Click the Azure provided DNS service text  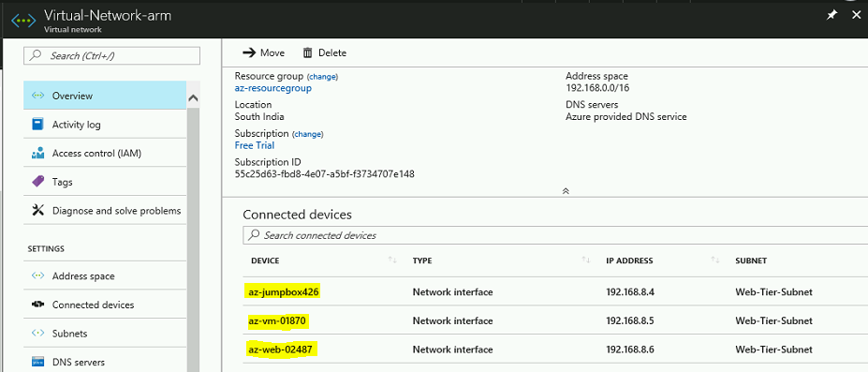pos(626,117)
